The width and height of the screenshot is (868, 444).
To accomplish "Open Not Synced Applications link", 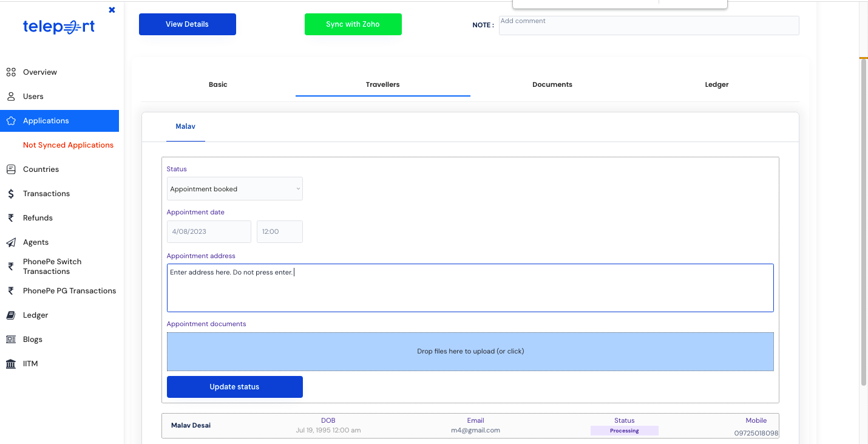I will tap(68, 145).
